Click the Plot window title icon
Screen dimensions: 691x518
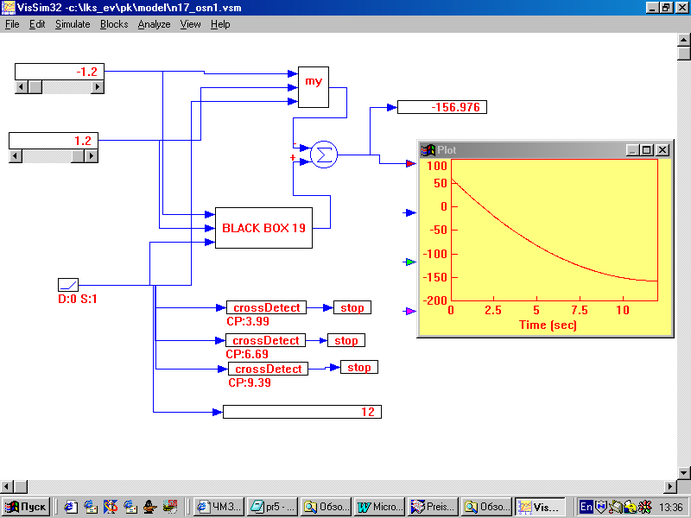(427, 149)
